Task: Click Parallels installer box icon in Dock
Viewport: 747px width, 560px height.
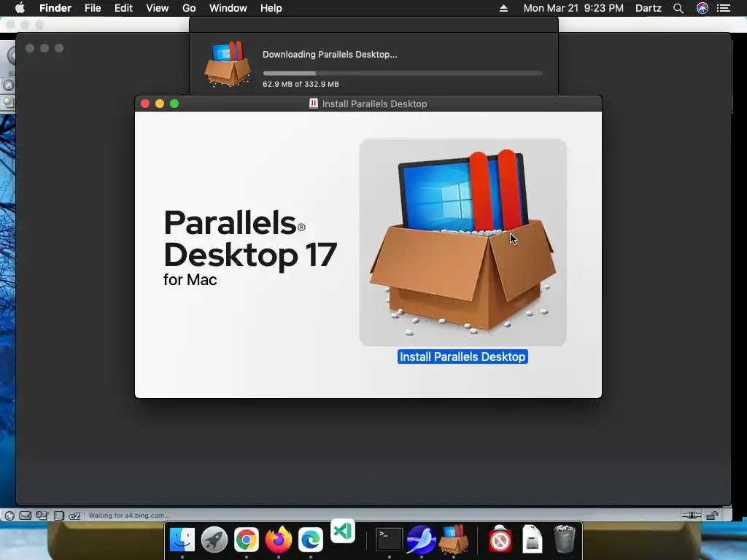Action: click(x=454, y=540)
